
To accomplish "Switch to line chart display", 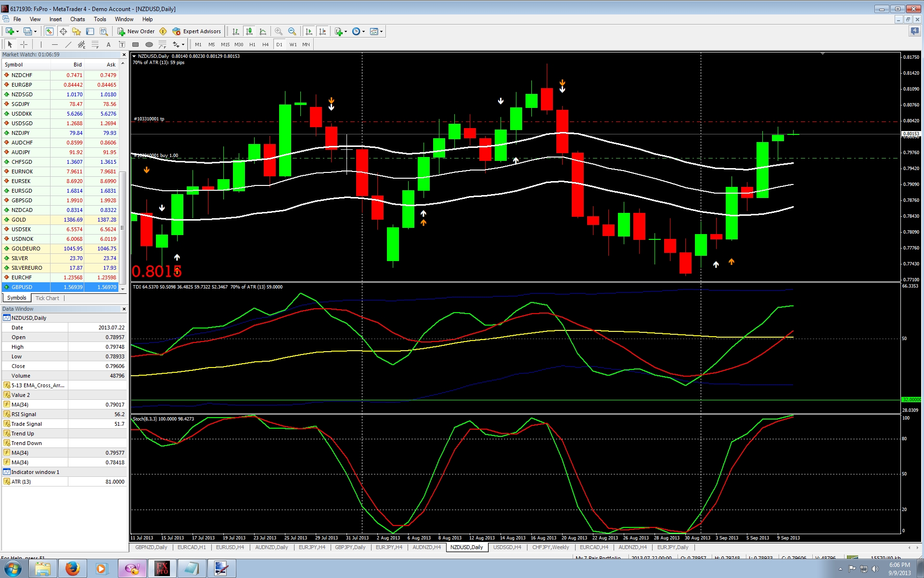I will click(263, 31).
